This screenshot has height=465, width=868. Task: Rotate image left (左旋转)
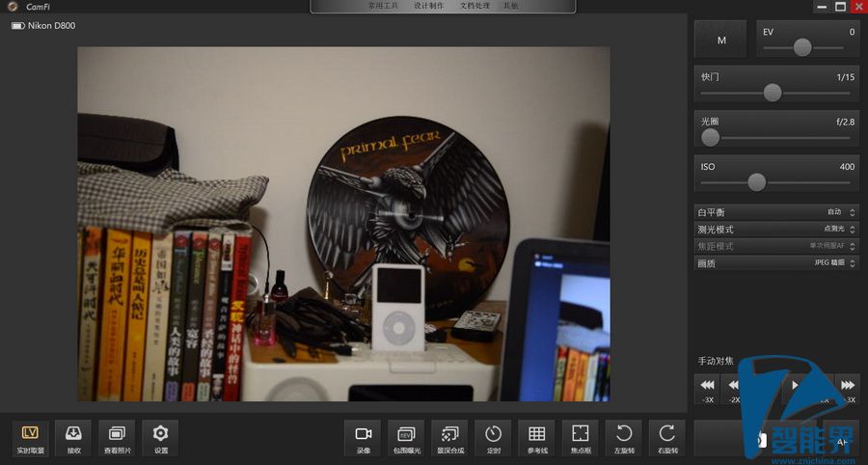click(x=624, y=438)
